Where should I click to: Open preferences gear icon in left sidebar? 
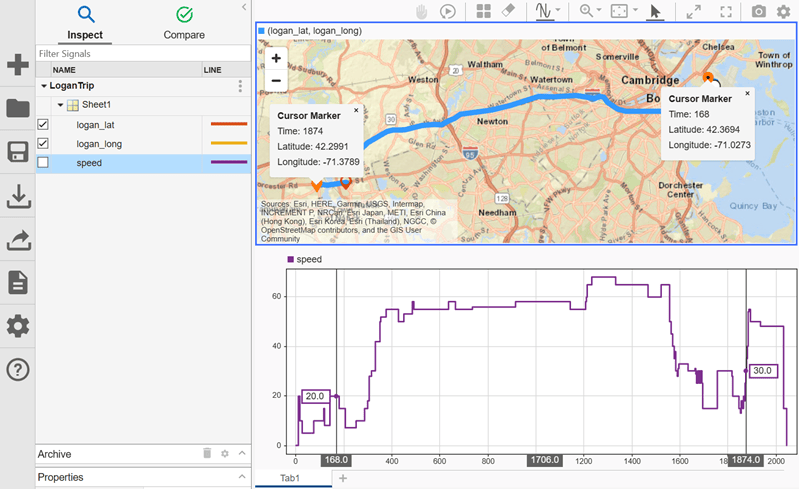click(x=18, y=326)
